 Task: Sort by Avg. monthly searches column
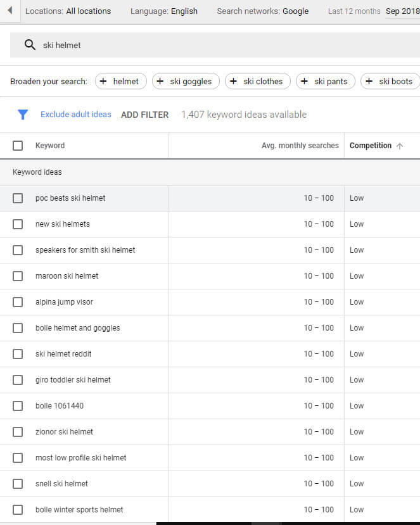coord(300,146)
